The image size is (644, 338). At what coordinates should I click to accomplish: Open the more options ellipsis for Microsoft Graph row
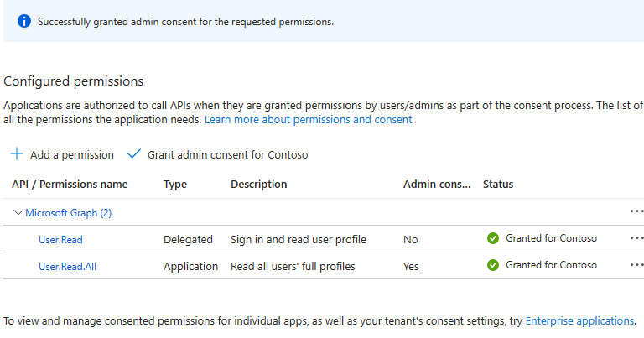pos(636,211)
